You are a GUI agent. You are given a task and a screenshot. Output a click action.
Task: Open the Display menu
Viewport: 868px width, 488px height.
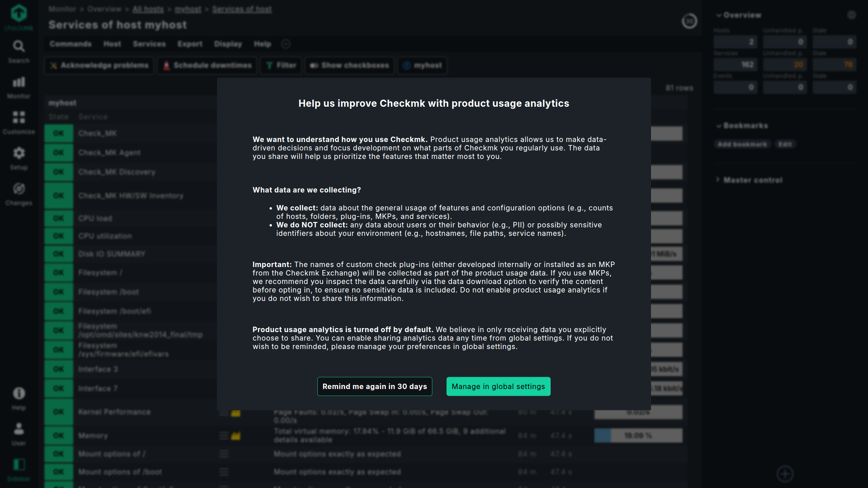[x=228, y=44]
